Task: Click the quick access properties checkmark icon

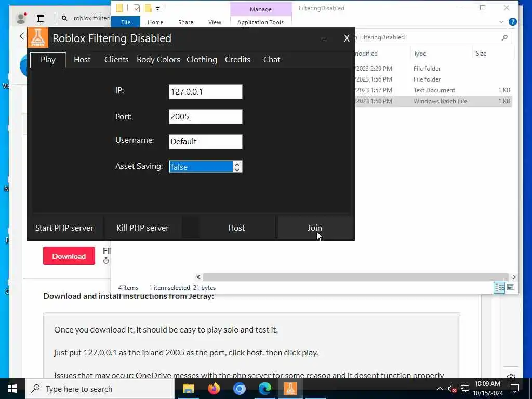Action: tap(137, 8)
